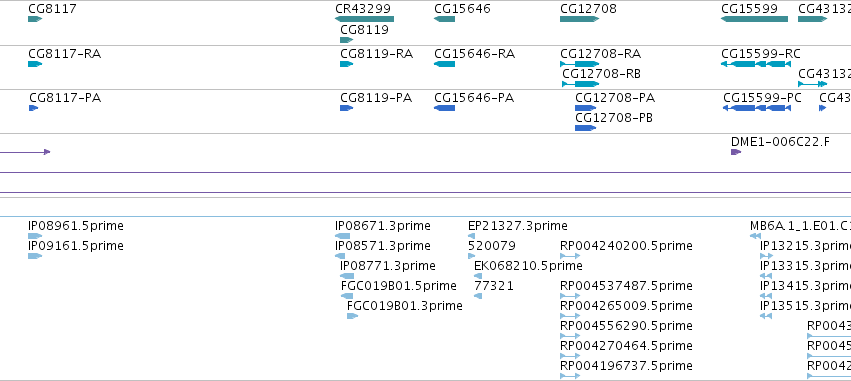Click the CG15599-RC transcript glyph

pyautogui.click(x=755, y=64)
